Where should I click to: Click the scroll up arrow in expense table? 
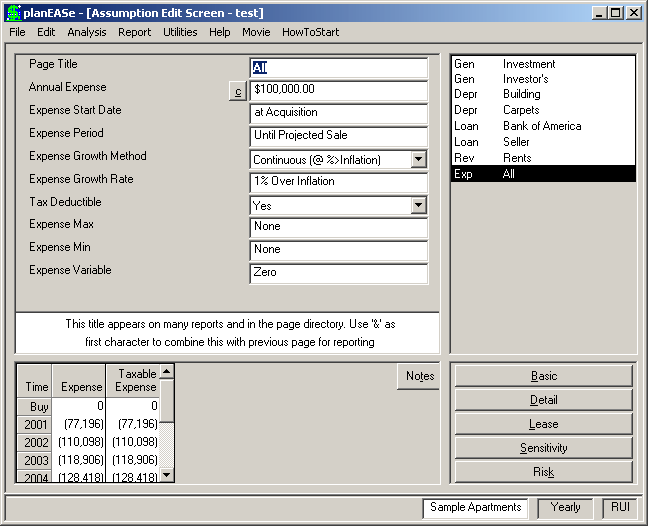(x=167, y=371)
